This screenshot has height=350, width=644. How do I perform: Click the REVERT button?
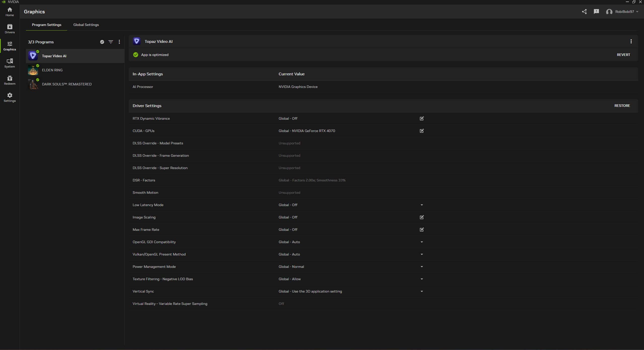coord(623,55)
